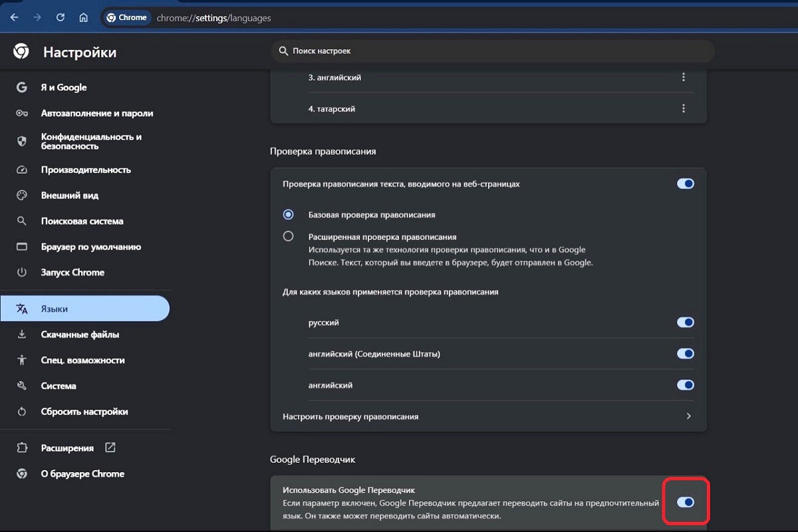This screenshot has width=798, height=532.
Task: Click the 4. татарский language row text
Action: 332,108
